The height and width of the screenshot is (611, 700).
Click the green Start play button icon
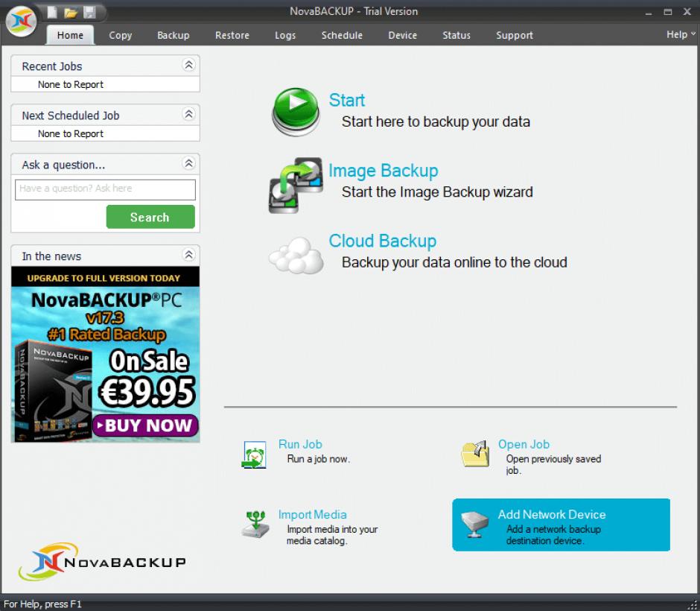coord(296,112)
